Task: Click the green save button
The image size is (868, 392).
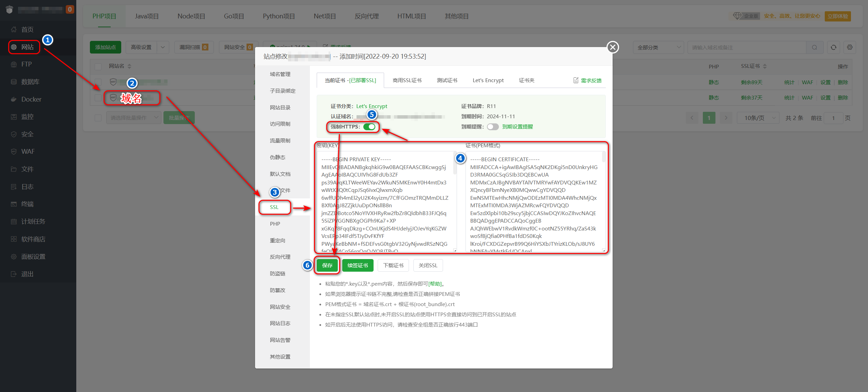Action: pos(327,265)
